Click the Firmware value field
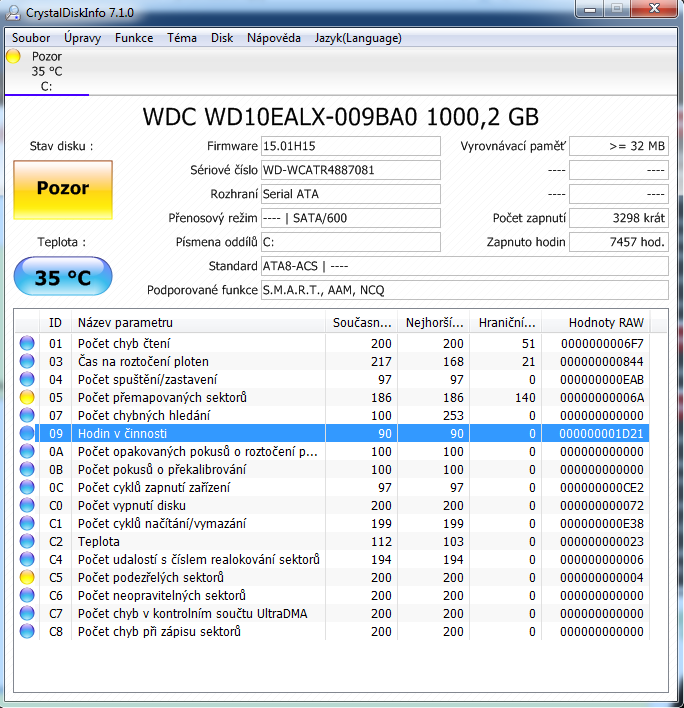 point(350,146)
